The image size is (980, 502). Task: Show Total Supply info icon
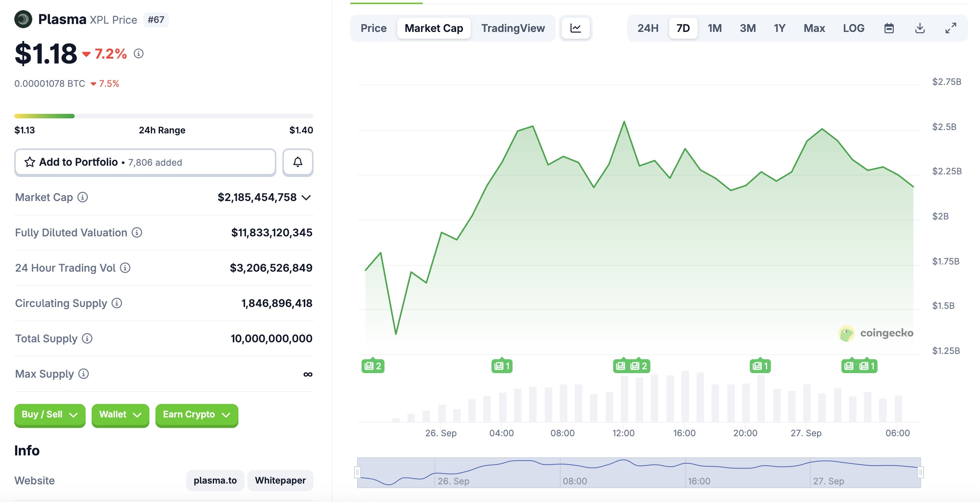pos(87,339)
